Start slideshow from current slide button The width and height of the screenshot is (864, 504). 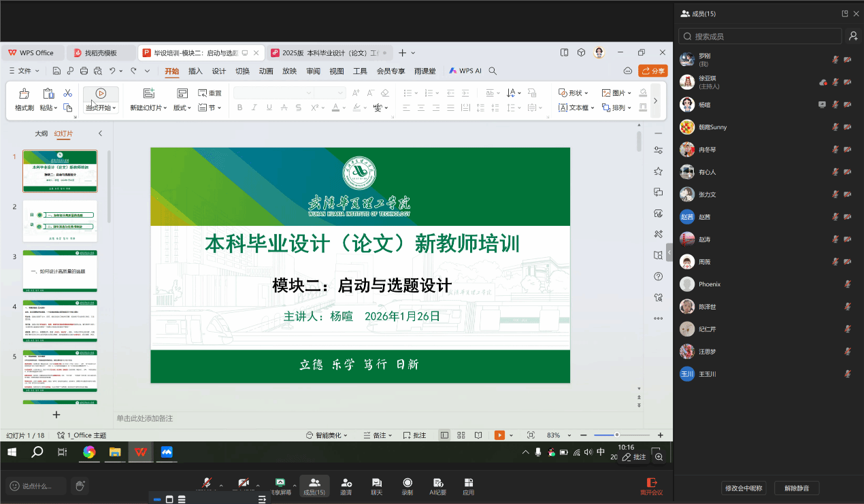point(100,94)
